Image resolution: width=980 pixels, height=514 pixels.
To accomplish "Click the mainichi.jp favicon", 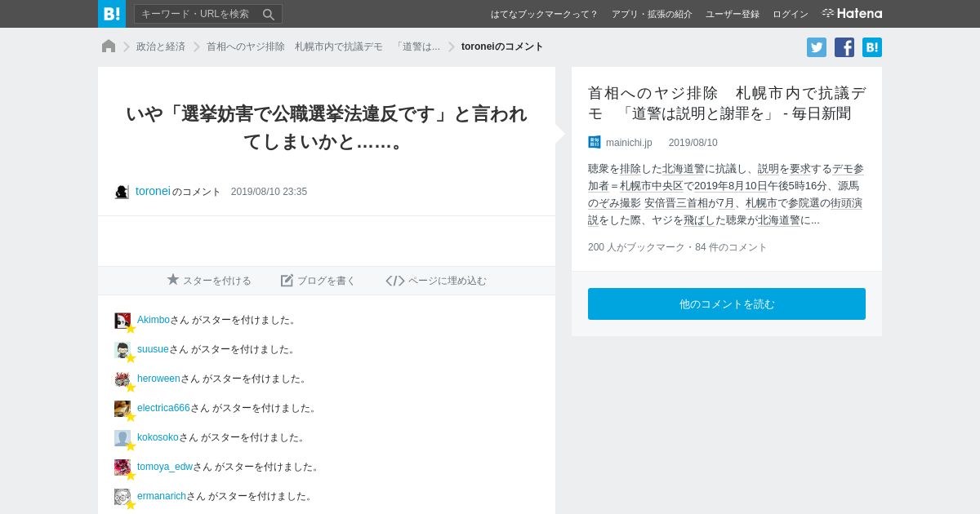I will click(x=595, y=142).
